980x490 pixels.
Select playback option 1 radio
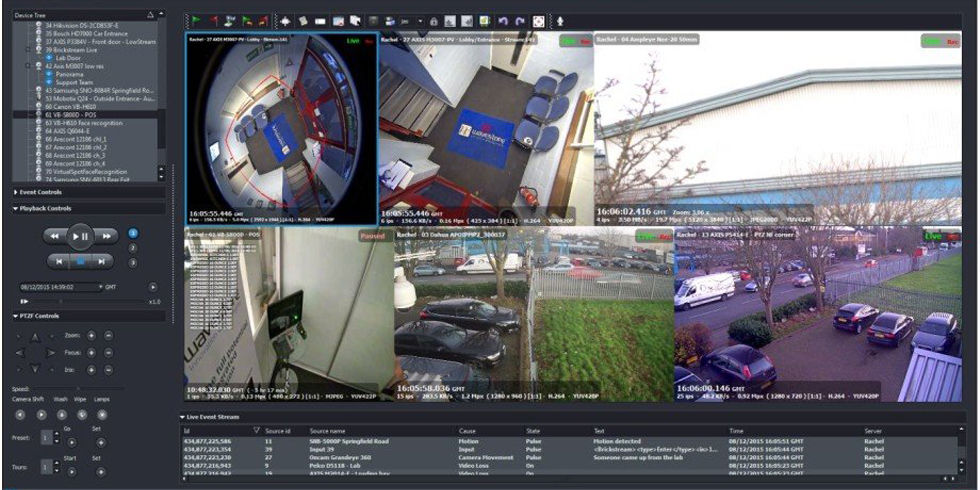[x=133, y=233]
